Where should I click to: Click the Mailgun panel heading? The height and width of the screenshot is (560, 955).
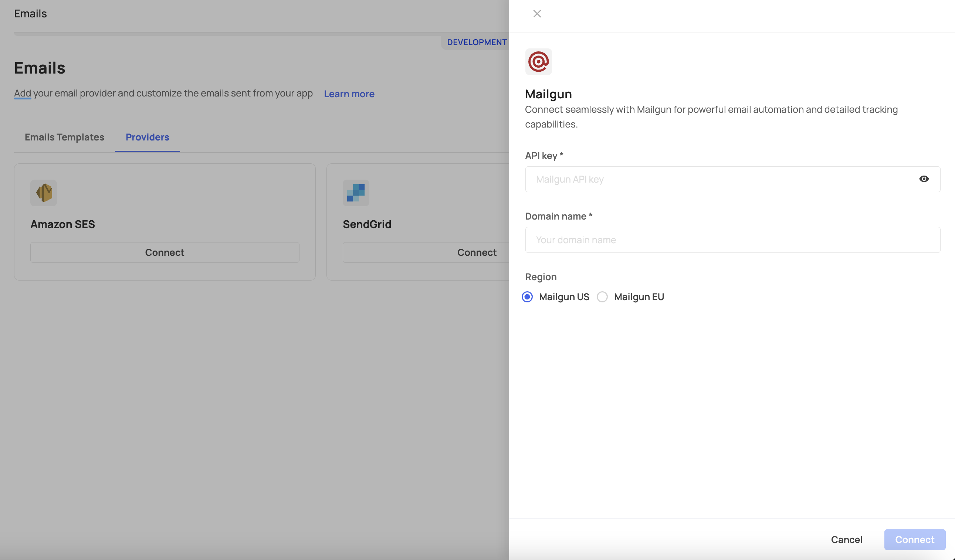click(548, 94)
